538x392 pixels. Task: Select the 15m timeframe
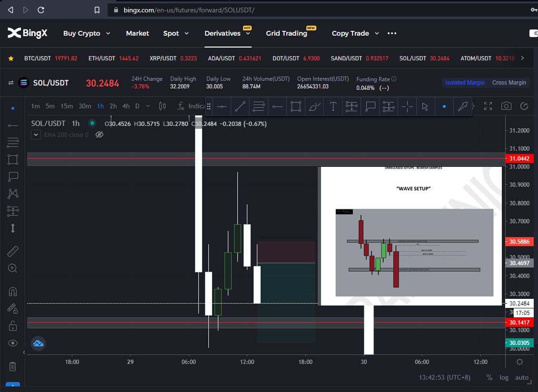pyautogui.click(x=67, y=106)
